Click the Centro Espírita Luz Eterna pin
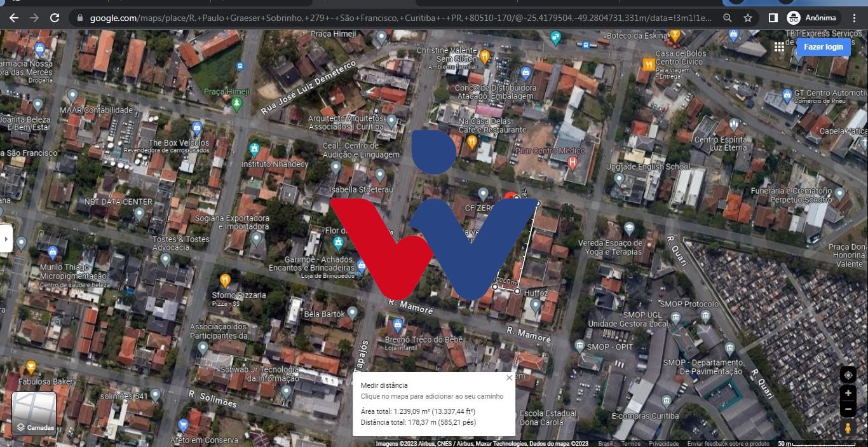The width and height of the screenshot is (868, 447). (x=734, y=125)
